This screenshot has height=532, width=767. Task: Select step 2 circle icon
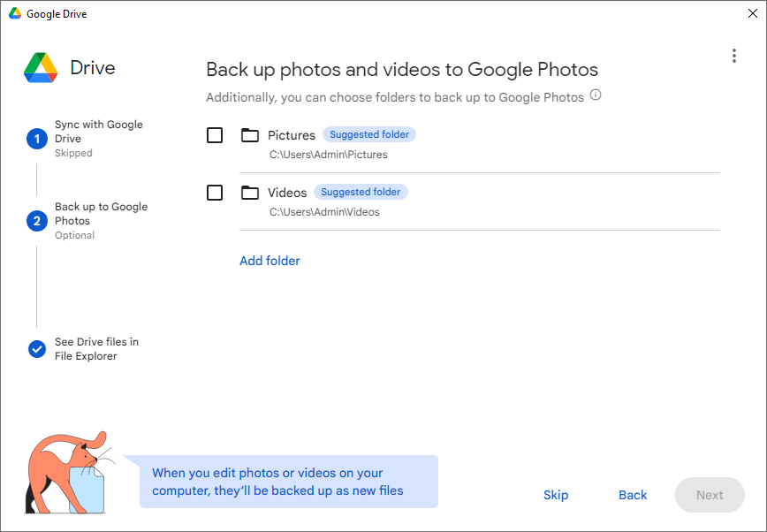pos(37,221)
